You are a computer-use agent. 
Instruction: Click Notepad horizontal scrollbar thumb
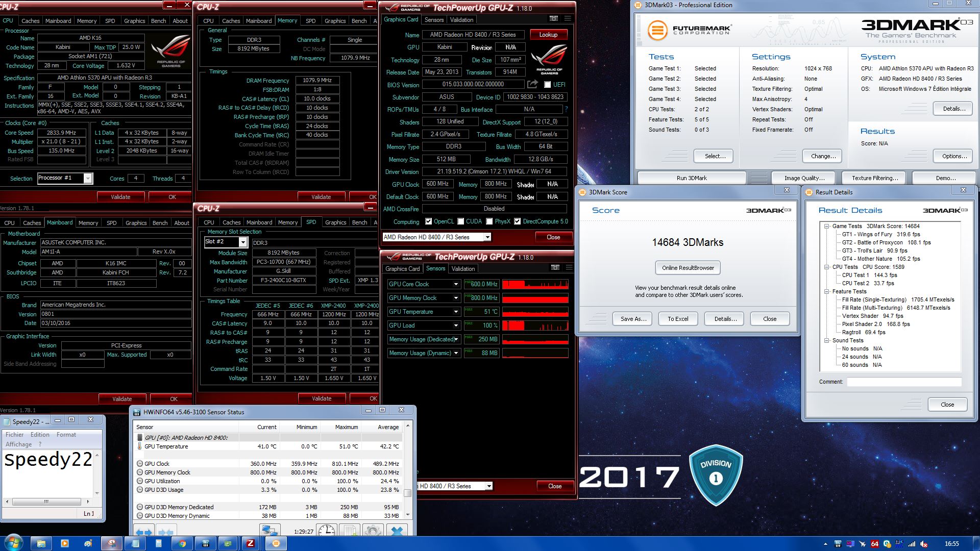pyautogui.click(x=45, y=502)
